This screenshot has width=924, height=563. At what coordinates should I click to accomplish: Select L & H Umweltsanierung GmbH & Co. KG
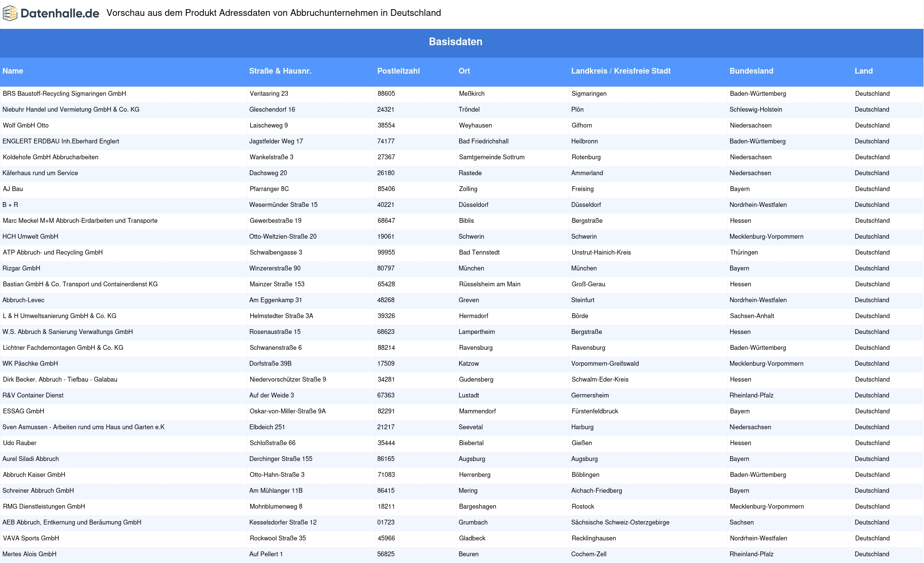tap(60, 316)
